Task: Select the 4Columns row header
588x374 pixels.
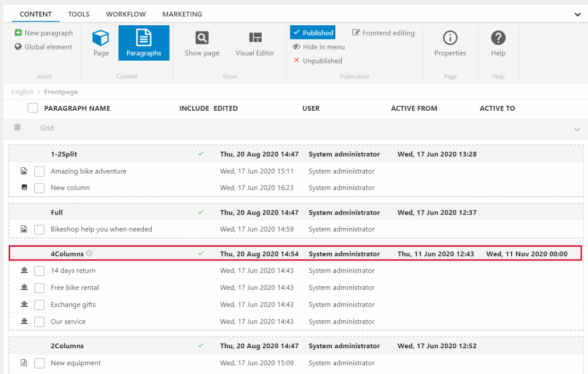Action: (67, 254)
